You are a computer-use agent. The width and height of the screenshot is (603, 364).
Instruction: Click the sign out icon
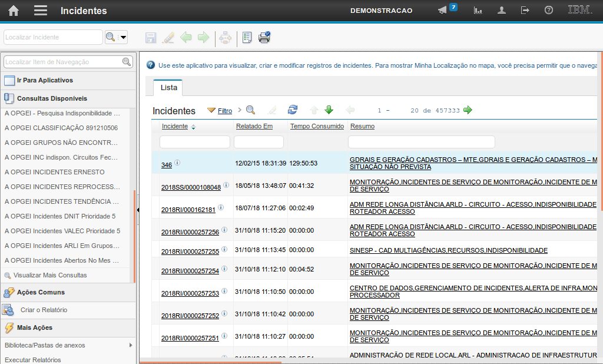[x=525, y=11]
